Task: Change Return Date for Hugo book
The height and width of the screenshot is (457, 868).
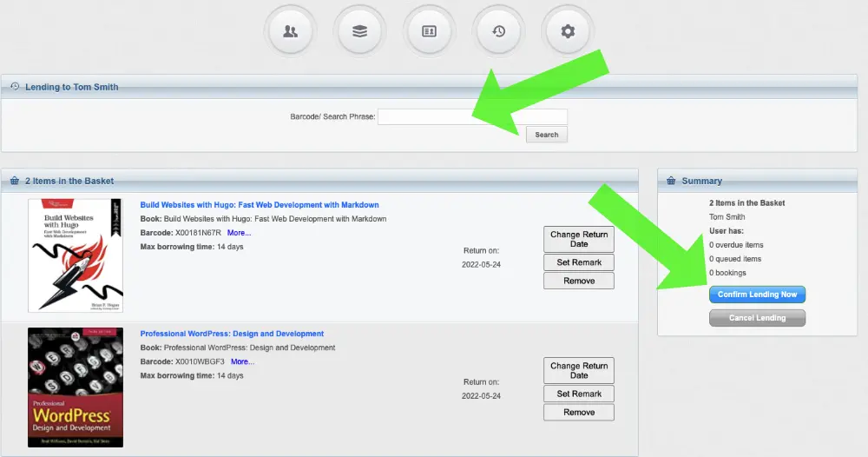Action: [579, 239]
